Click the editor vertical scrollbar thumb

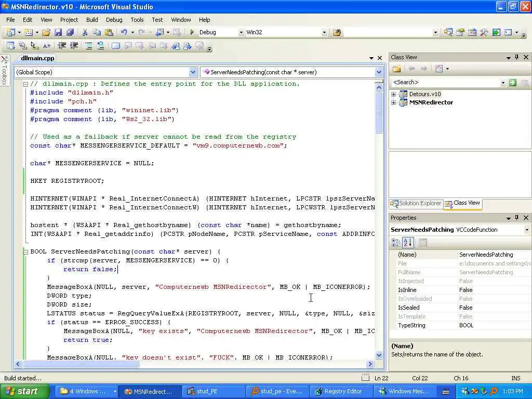379,113
